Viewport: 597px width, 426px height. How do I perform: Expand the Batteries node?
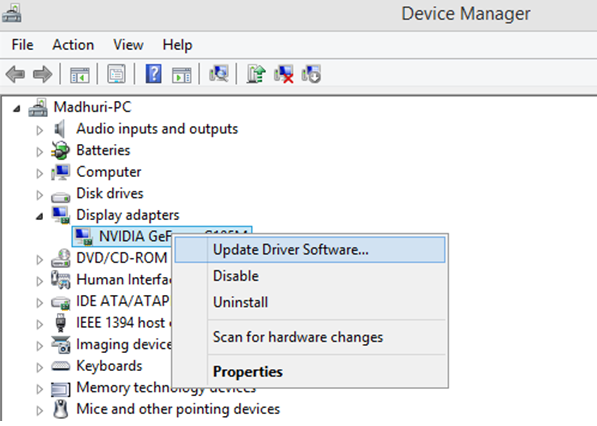coord(39,152)
